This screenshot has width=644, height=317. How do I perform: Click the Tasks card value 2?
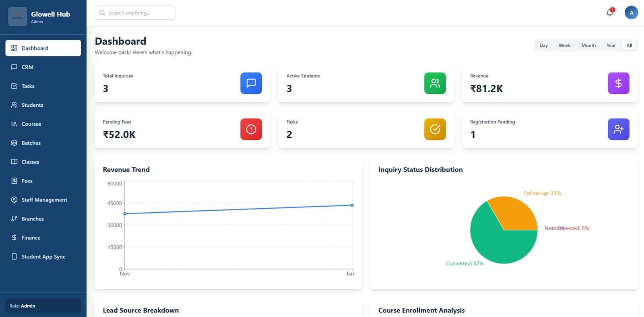(289, 135)
